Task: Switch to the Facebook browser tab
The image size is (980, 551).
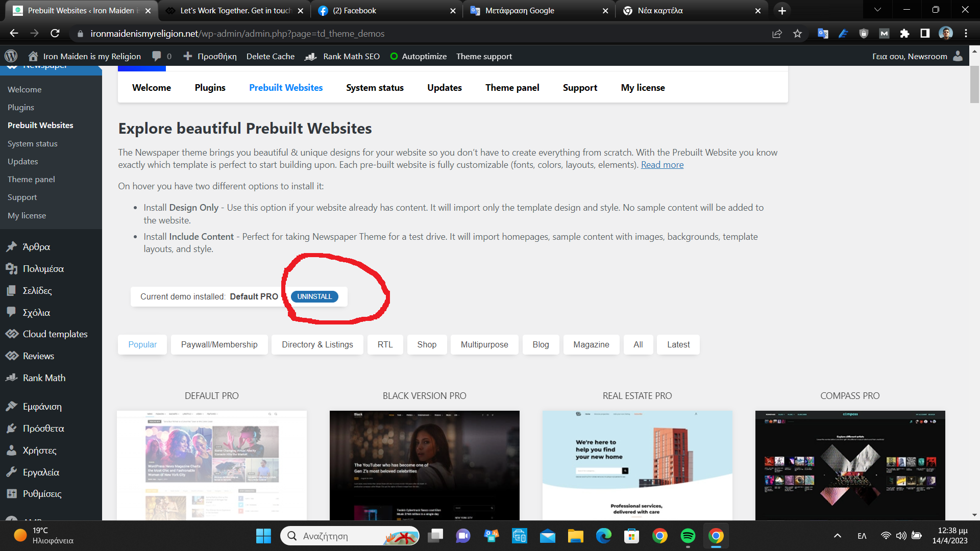Action: [386, 11]
